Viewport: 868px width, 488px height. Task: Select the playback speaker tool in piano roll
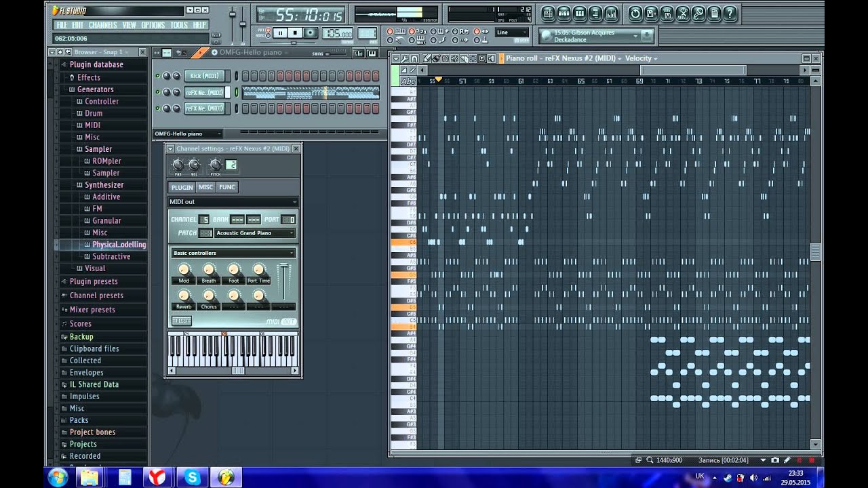[x=491, y=59]
